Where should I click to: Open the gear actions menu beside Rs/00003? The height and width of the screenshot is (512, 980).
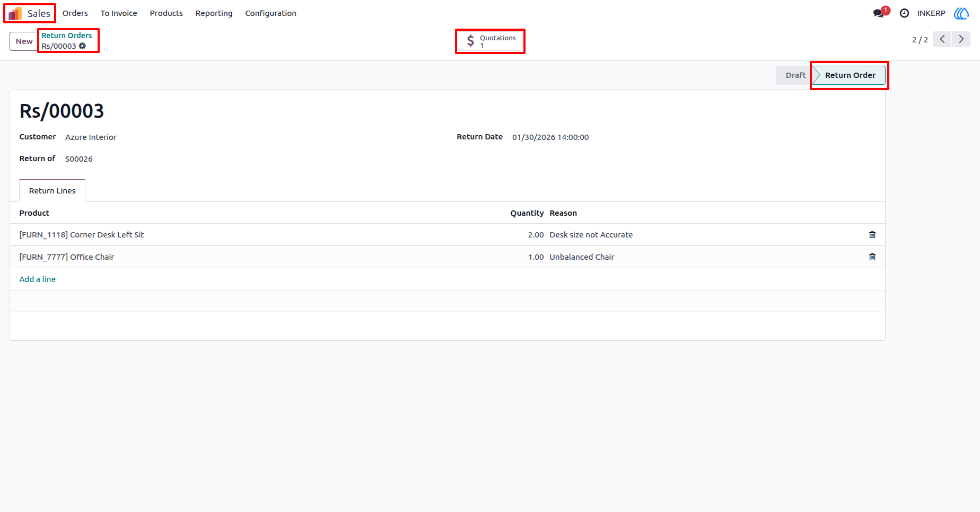(82, 46)
